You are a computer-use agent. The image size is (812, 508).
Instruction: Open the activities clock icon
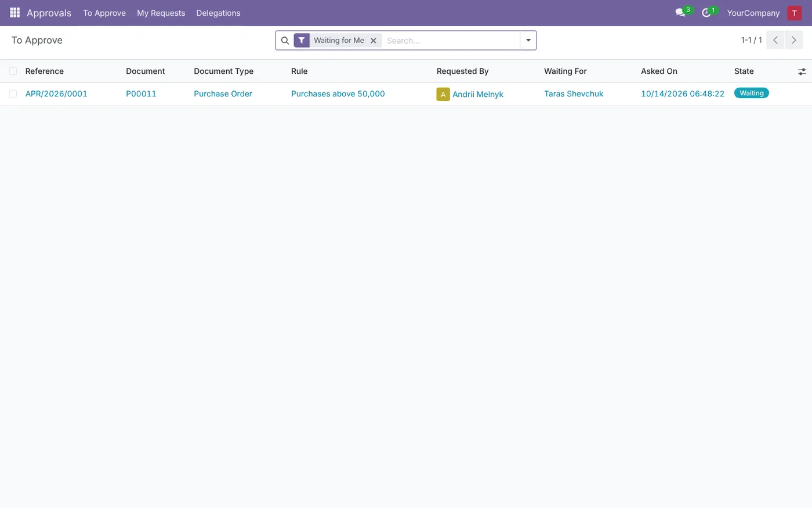tap(706, 13)
